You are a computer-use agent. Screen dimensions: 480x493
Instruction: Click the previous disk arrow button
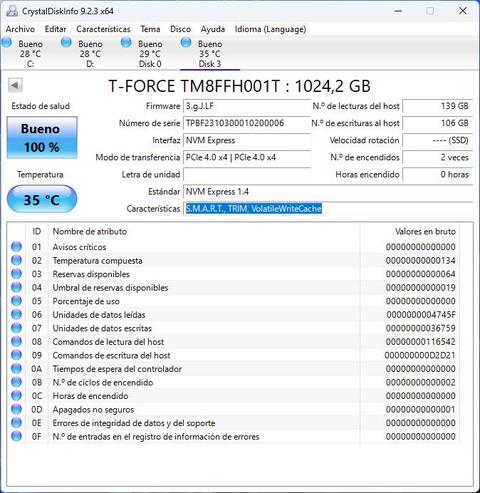15,85
